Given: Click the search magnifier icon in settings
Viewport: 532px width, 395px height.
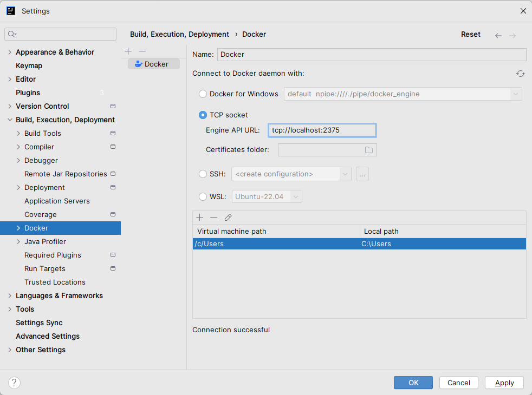Looking at the screenshot, I should [x=12, y=34].
